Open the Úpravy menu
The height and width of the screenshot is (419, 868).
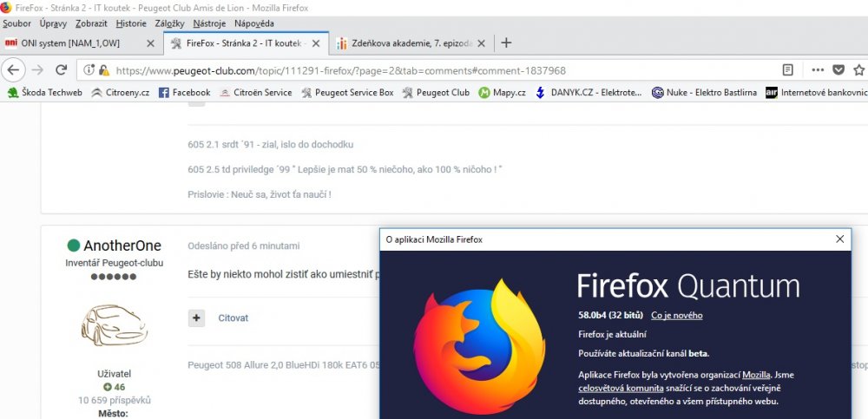tap(53, 23)
